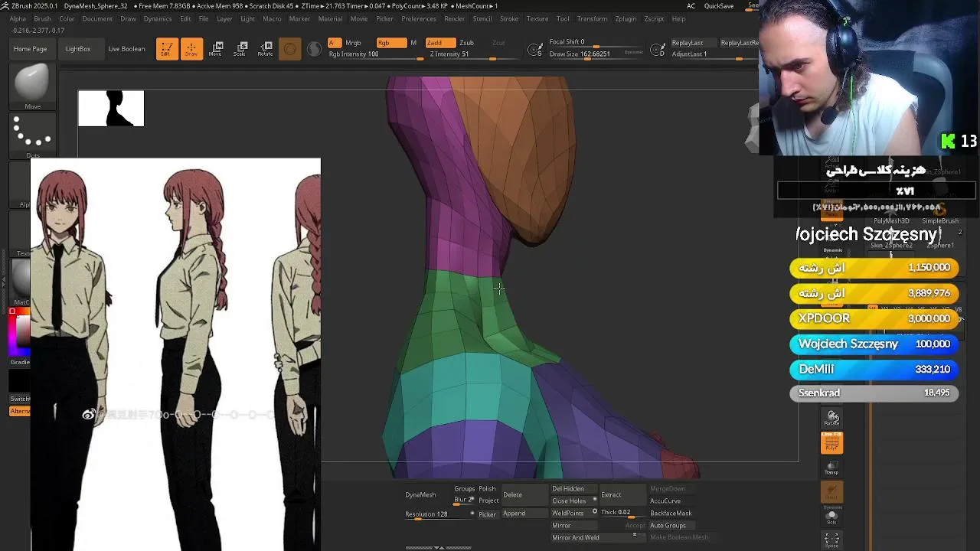The image size is (980, 551).
Task: Toggle Mrgb mode
Action: 353,43
